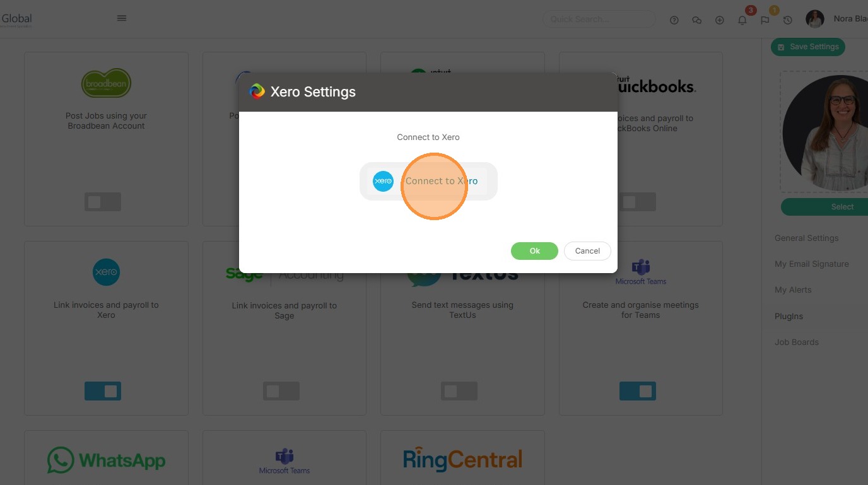The image size is (868, 485).
Task: Turn off the Microsoft Teams toggle
Action: point(638,391)
